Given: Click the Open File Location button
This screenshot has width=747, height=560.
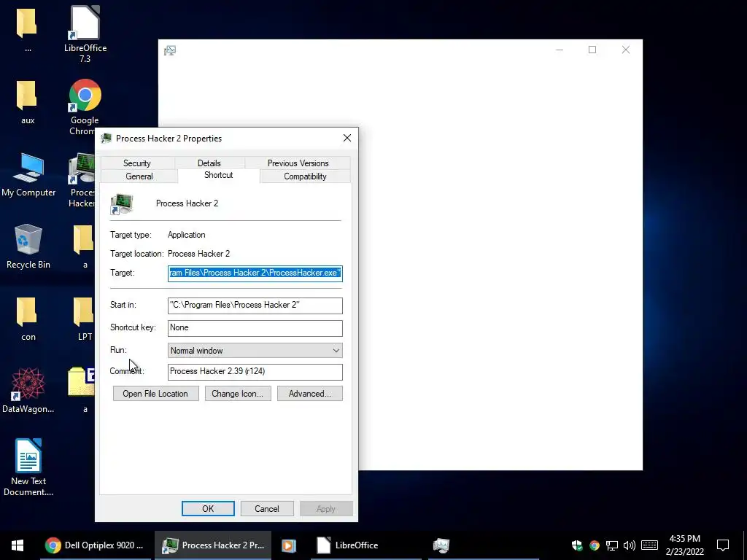Looking at the screenshot, I should pos(155,394).
